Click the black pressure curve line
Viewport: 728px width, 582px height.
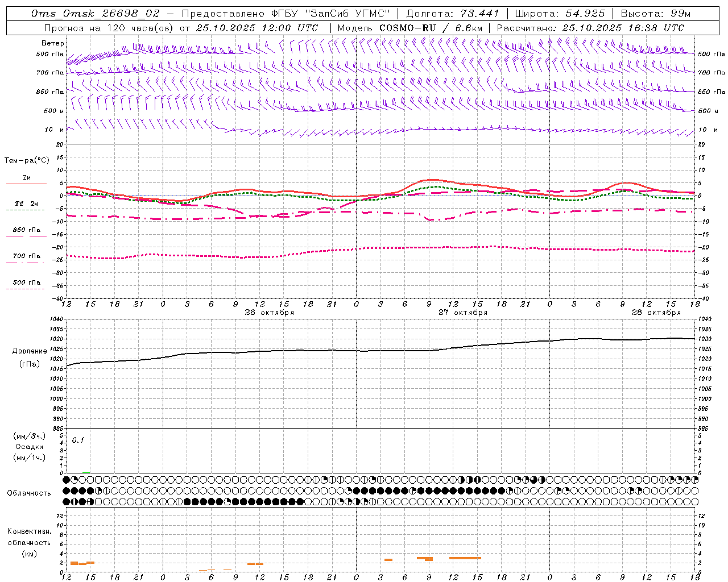click(x=380, y=351)
